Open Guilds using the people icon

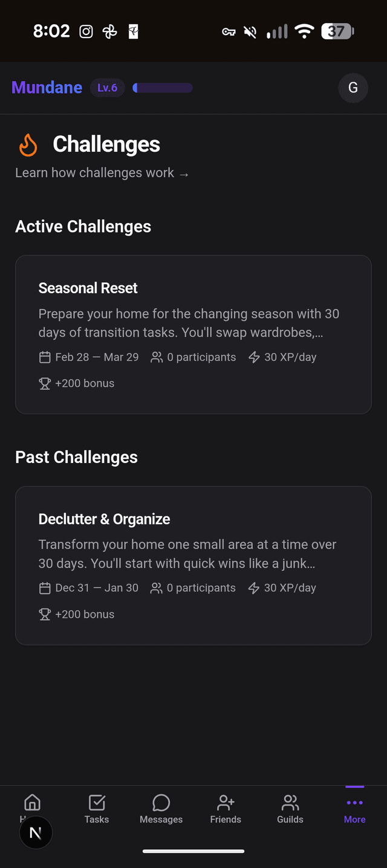click(x=290, y=804)
